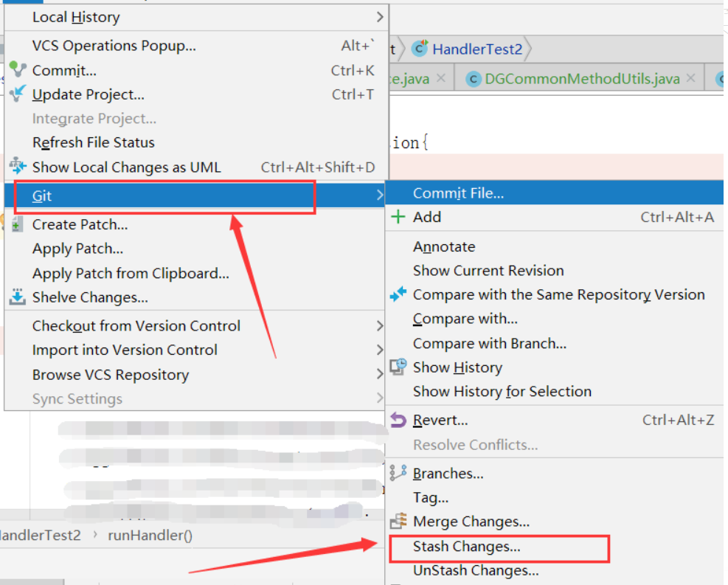This screenshot has width=728, height=585.
Task: Click HandlerTest2 in bottom breadcrumb
Action: 41,536
